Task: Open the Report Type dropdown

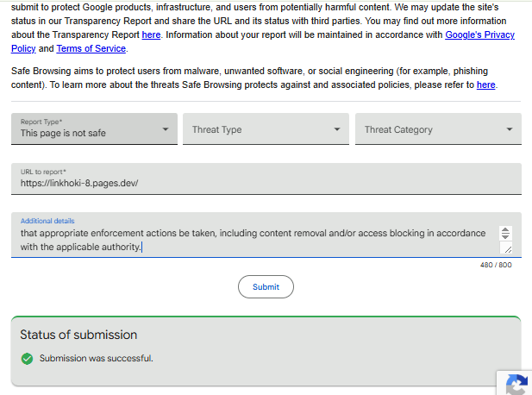Action: click(x=94, y=129)
